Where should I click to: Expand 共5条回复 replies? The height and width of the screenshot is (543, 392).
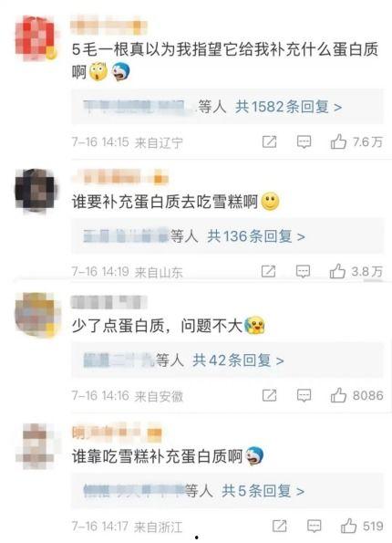[263, 491]
